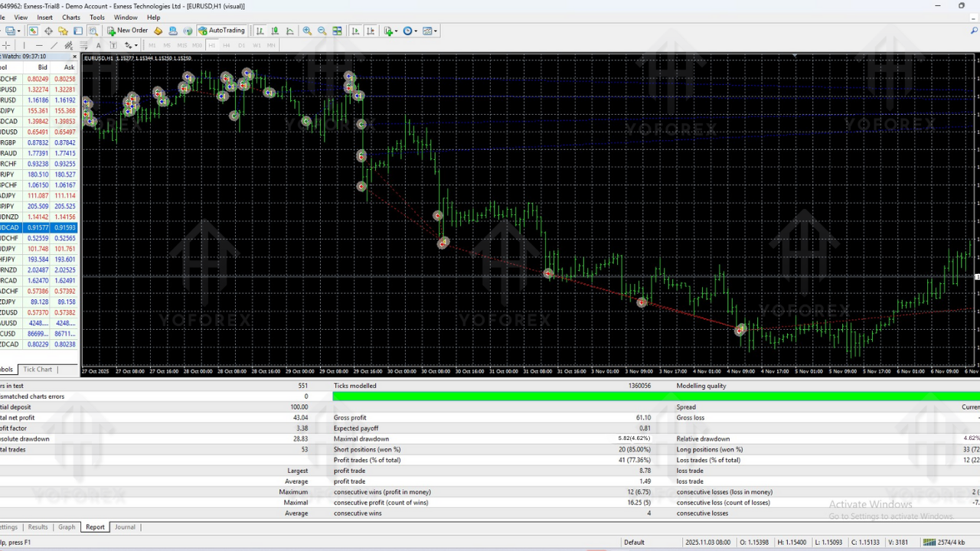The image size is (980, 551).
Task: Select the H4 timeframe button
Action: click(x=226, y=45)
